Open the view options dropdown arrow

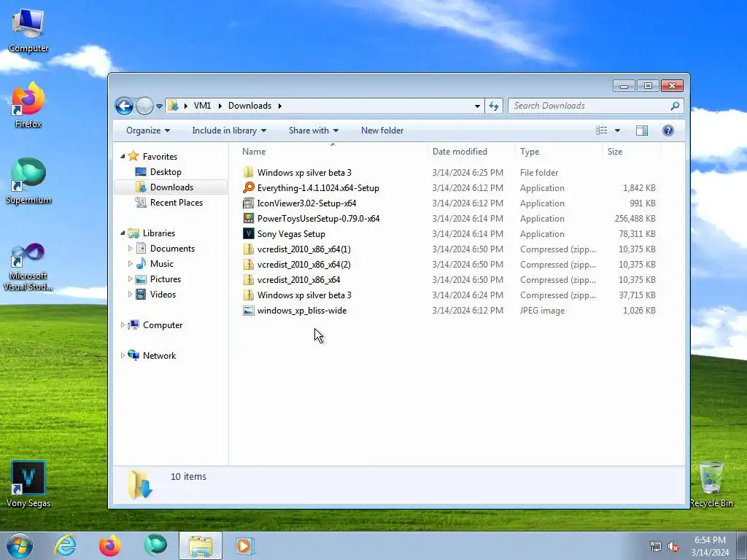pos(617,131)
